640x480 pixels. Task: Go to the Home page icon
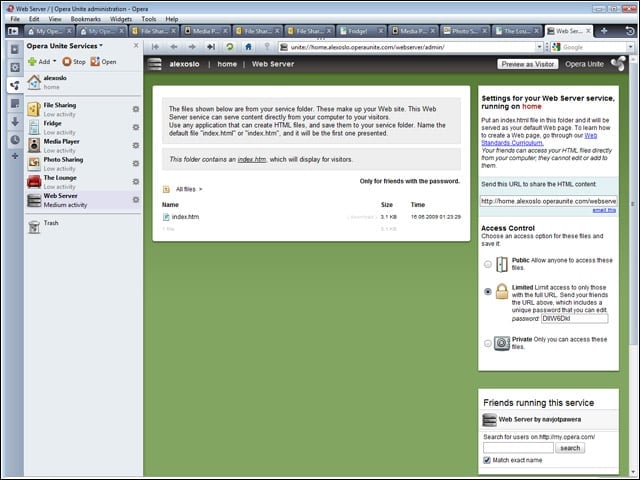coord(248,47)
